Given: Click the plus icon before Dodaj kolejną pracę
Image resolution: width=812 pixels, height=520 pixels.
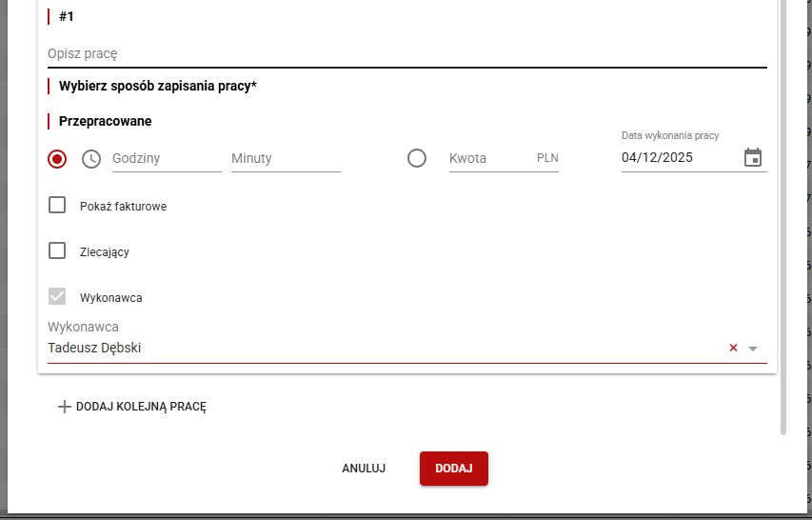Looking at the screenshot, I should (x=65, y=407).
